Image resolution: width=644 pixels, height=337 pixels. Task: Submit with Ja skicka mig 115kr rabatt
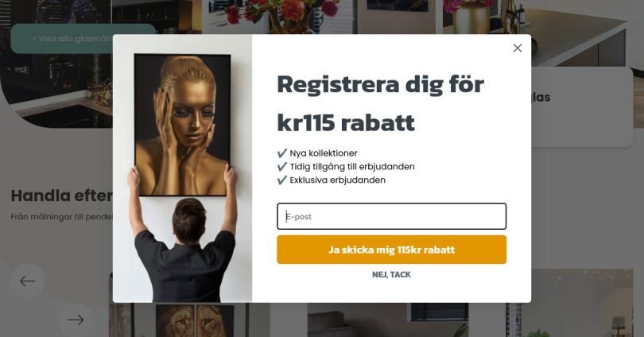tap(391, 250)
